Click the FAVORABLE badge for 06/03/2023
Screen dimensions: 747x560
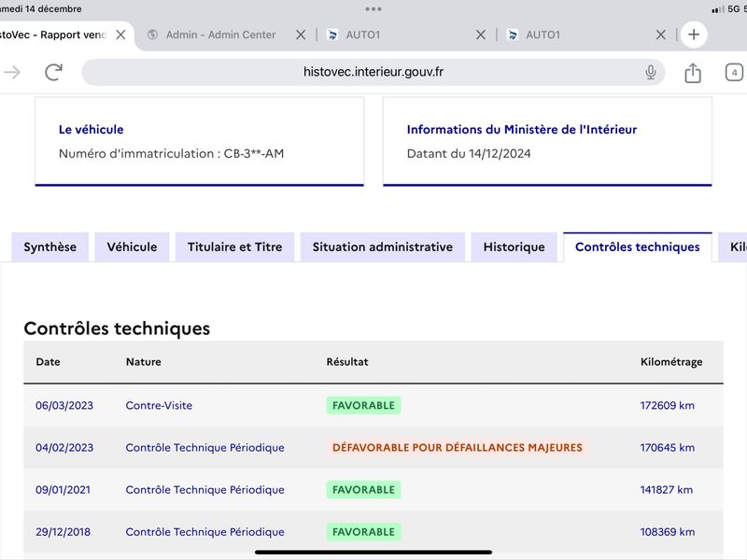click(363, 406)
